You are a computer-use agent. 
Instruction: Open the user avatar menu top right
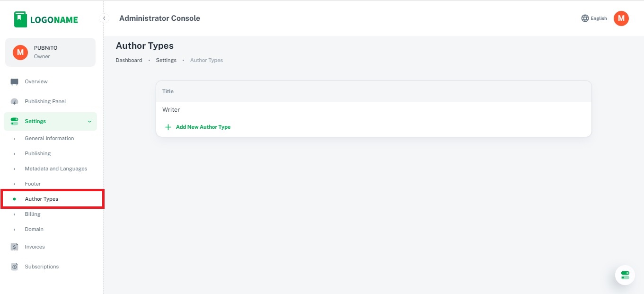tap(621, 18)
